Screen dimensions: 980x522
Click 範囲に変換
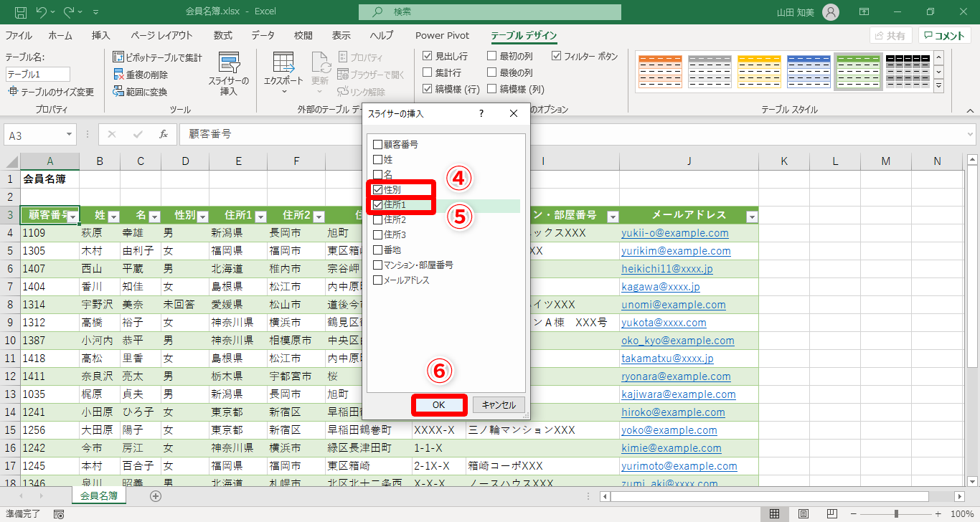[141, 92]
